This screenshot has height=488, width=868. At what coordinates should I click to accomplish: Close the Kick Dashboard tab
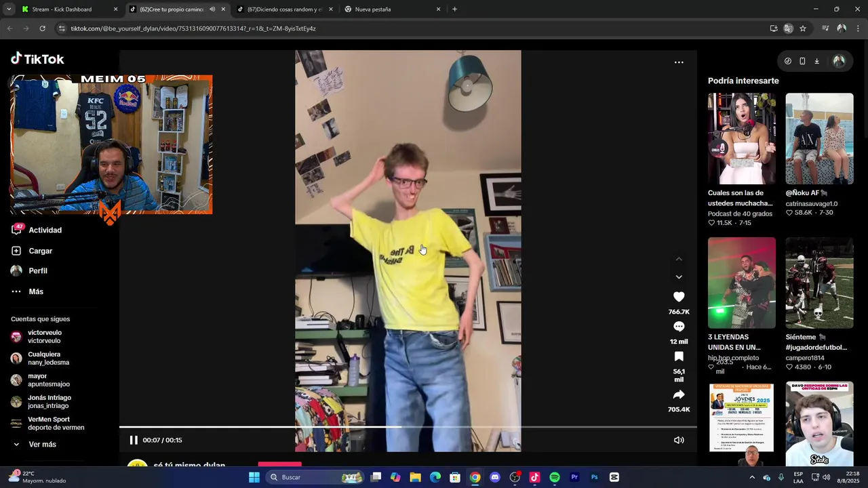[115, 9]
